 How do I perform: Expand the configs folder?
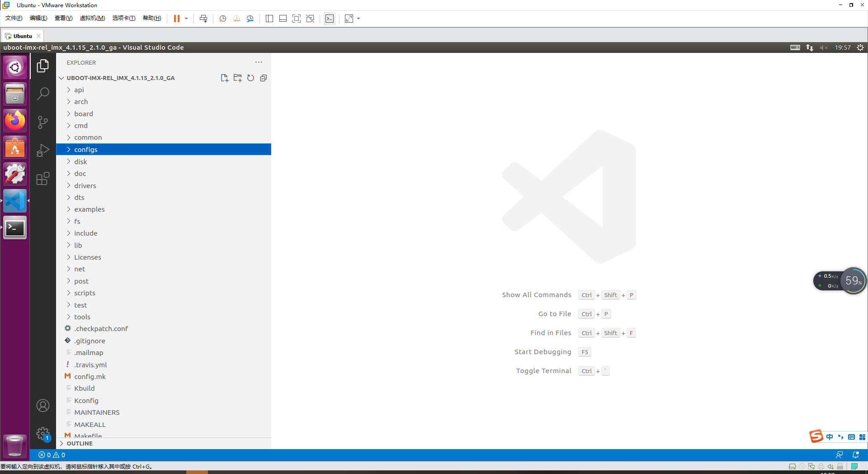pyautogui.click(x=164, y=149)
